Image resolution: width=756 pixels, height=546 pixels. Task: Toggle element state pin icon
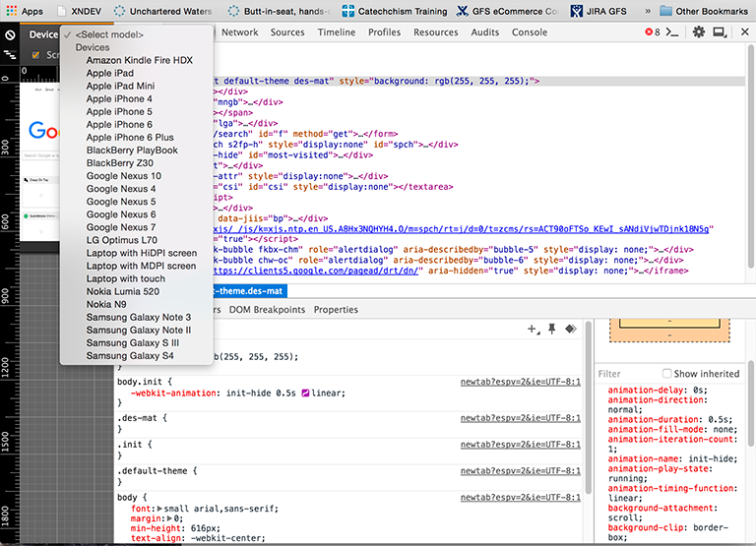coord(552,329)
